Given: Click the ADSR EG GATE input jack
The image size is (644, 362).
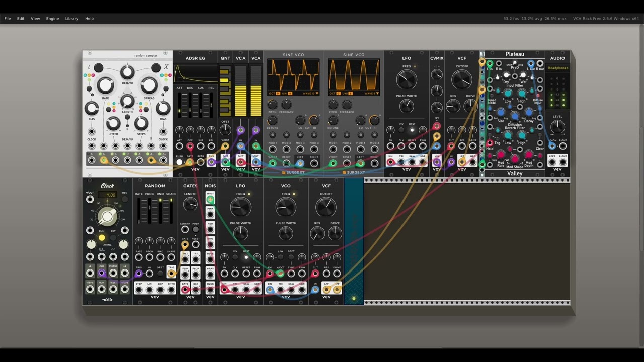Looking at the screenshot, I should point(190,162).
